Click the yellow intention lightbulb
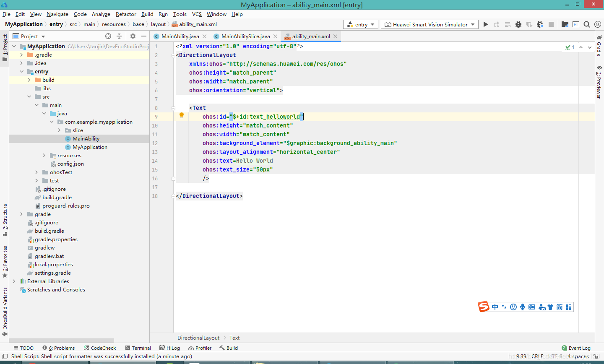The width and height of the screenshot is (604, 364). coord(182,115)
